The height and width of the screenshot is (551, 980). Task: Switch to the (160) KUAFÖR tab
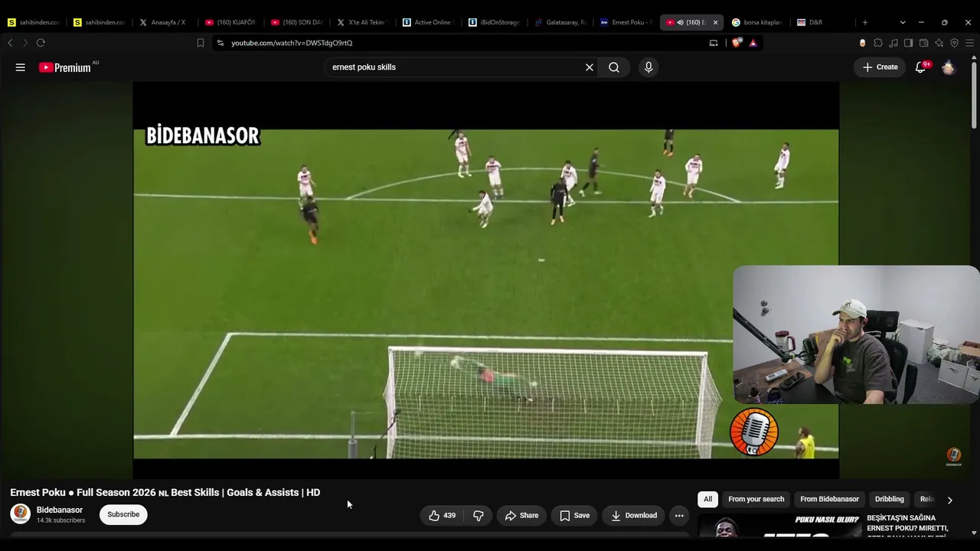230,22
